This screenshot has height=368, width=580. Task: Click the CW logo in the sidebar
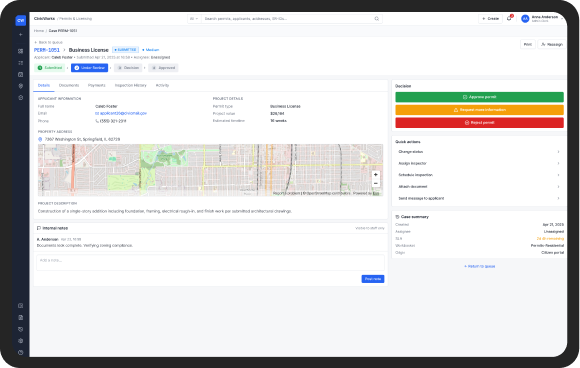20,20
